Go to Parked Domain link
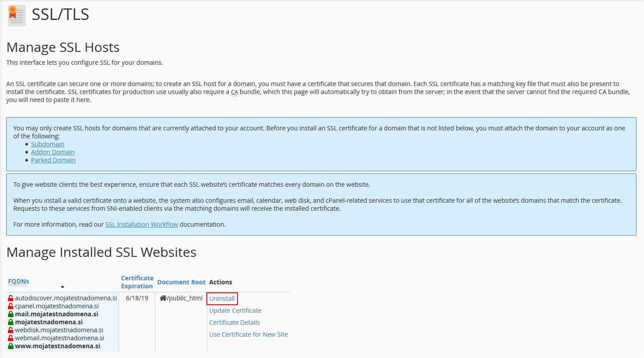Image resolution: width=644 pixels, height=358 pixels. 53,160
